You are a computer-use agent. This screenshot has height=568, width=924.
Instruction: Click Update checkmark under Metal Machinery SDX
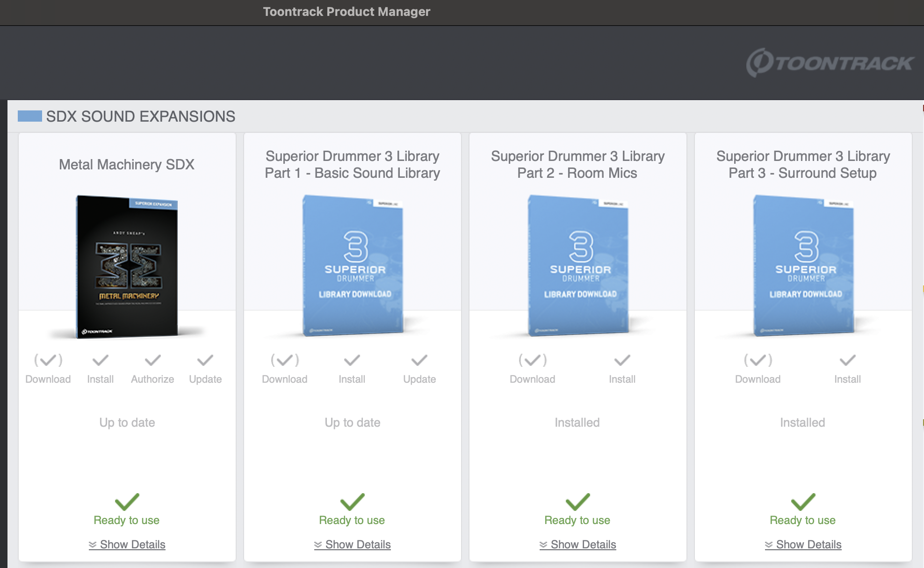point(205,360)
